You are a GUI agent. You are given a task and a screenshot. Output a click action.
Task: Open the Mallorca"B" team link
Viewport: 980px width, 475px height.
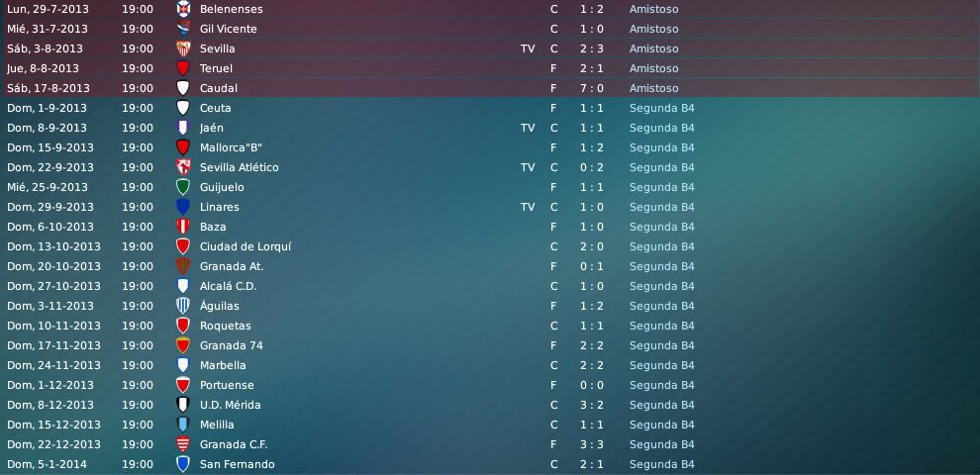pyautogui.click(x=231, y=147)
